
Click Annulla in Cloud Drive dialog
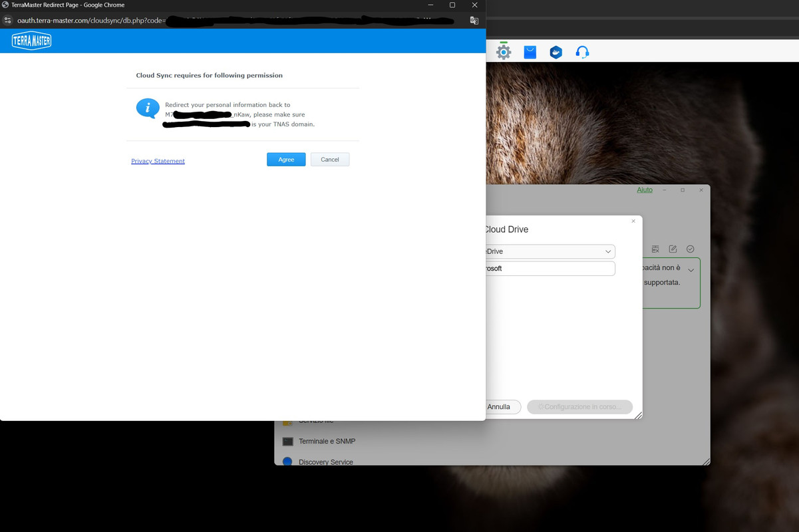click(502, 406)
